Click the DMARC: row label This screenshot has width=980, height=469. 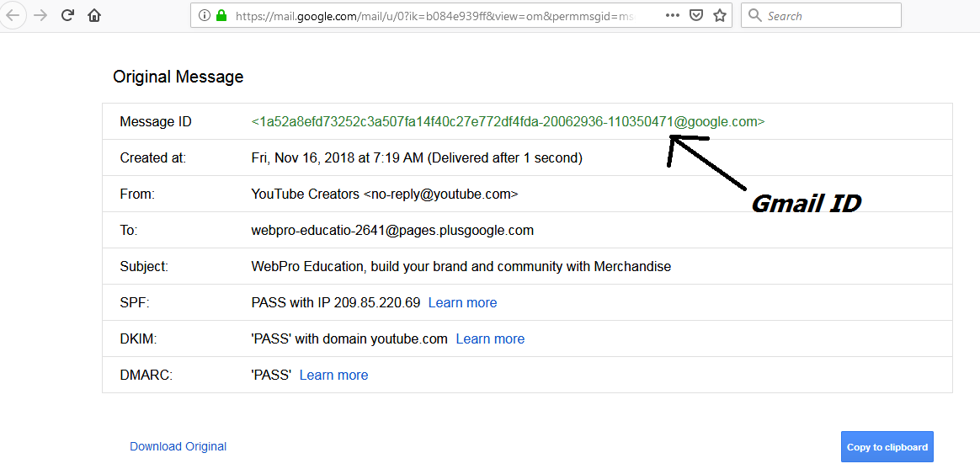(146, 376)
